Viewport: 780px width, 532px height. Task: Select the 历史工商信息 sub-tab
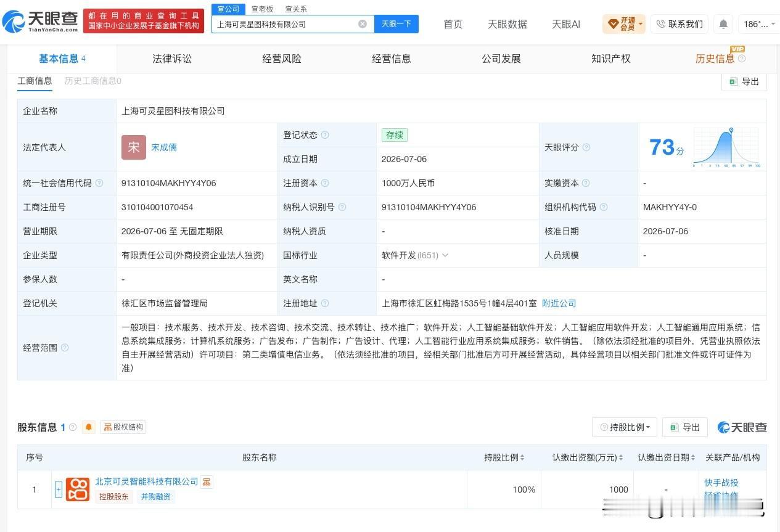pos(93,81)
